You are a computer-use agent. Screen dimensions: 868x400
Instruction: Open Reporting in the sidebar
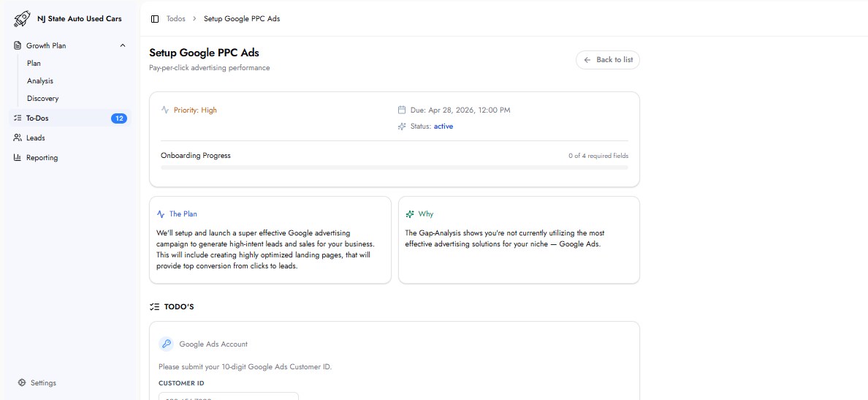coord(69,157)
